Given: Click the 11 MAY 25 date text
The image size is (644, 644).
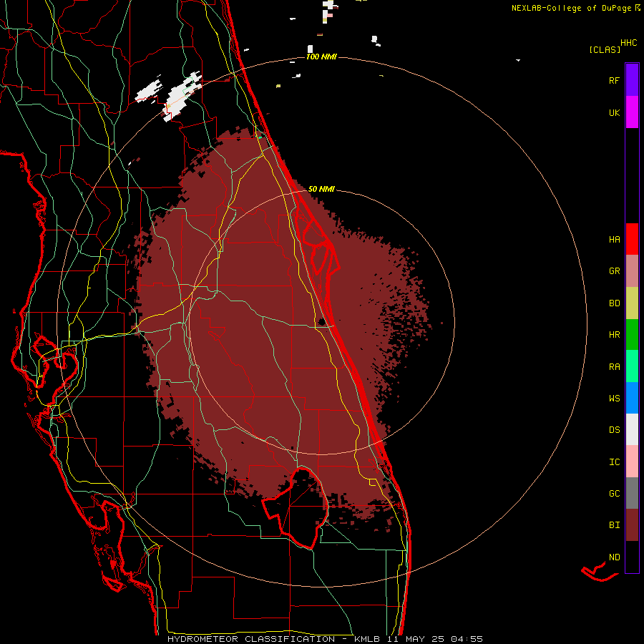Looking at the screenshot, I should (x=416, y=639).
